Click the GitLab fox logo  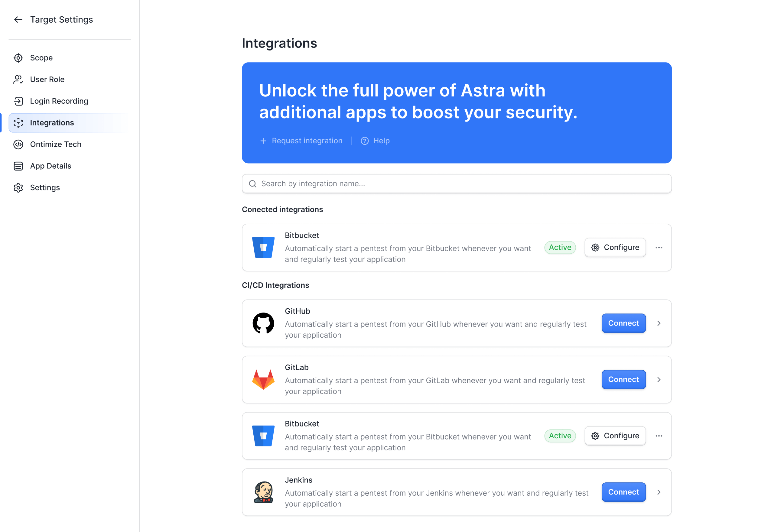pos(263,379)
